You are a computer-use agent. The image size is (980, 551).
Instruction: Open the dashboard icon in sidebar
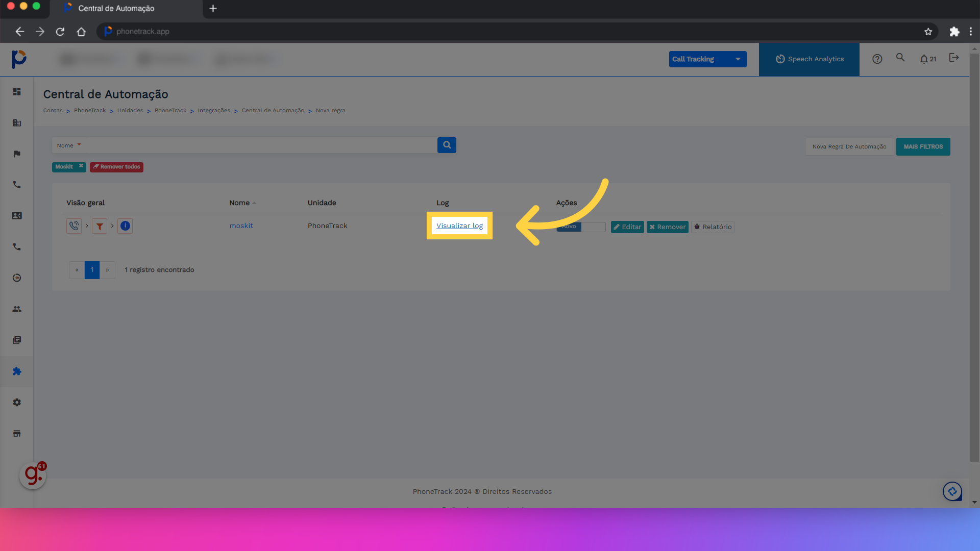(x=17, y=92)
